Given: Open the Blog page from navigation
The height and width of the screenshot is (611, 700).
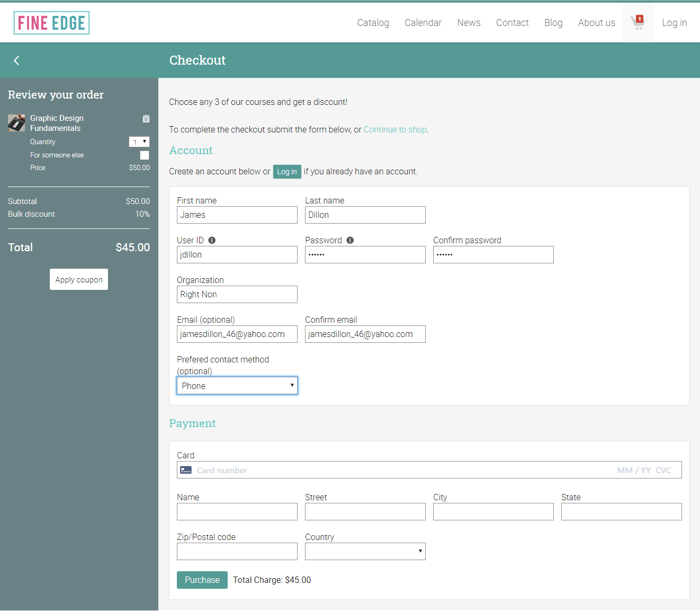Looking at the screenshot, I should pyautogui.click(x=553, y=23).
